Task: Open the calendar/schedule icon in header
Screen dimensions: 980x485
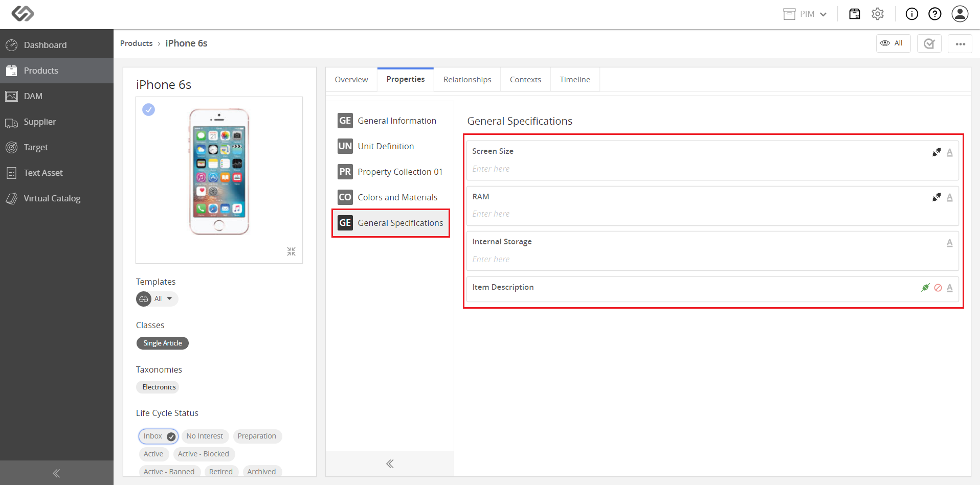Action: 855,14
